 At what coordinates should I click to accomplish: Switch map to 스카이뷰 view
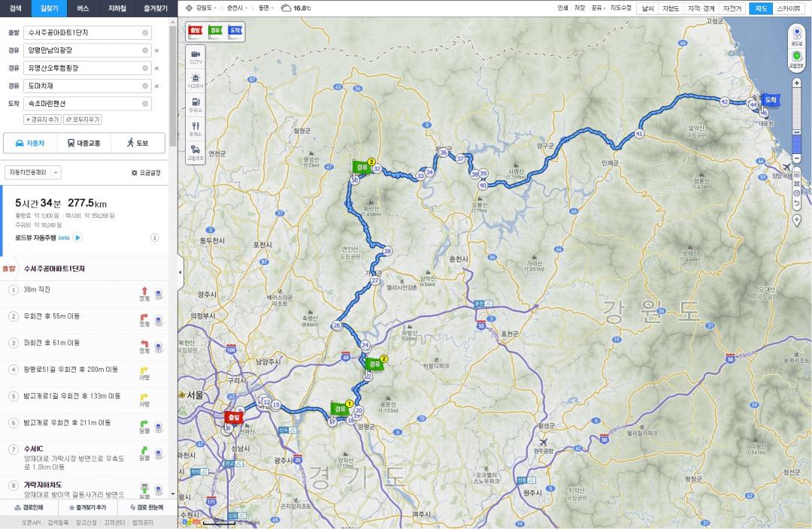click(789, 8)
